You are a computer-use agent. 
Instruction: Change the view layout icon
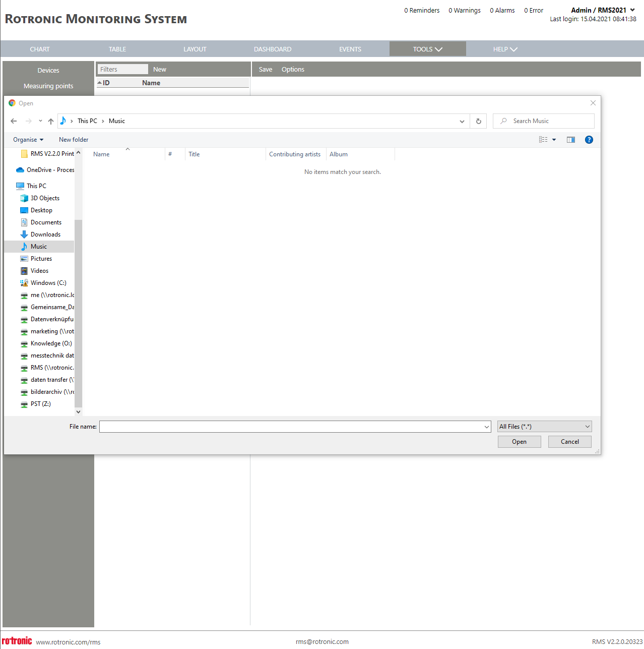pos(543,140)
